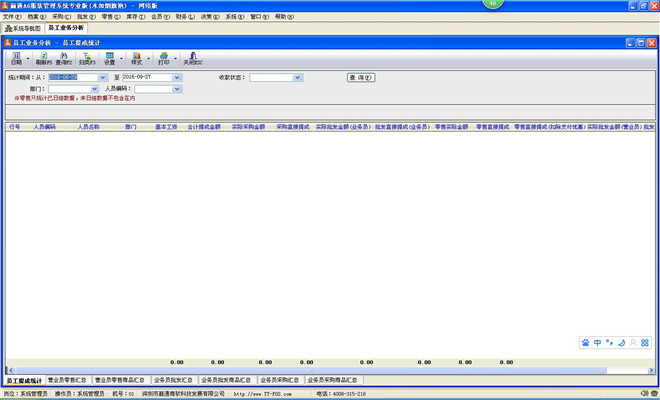Open the 决策 menu

click(x=210, y=17)
